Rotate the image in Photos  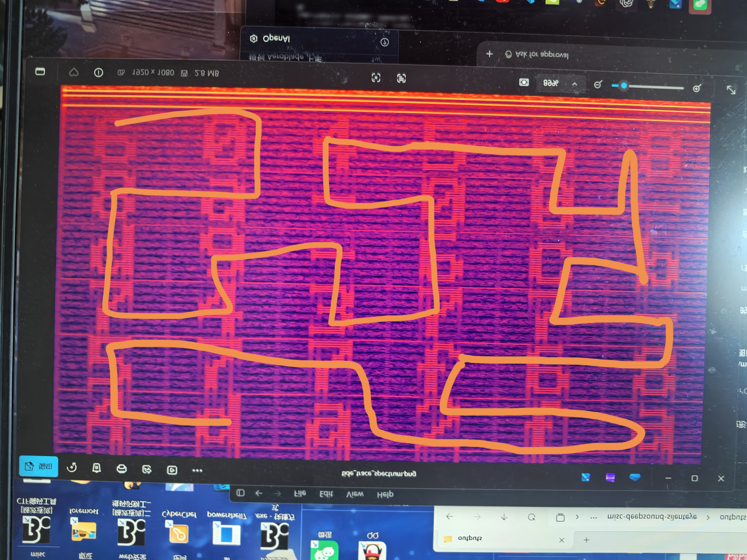click(x=72, y=468)
